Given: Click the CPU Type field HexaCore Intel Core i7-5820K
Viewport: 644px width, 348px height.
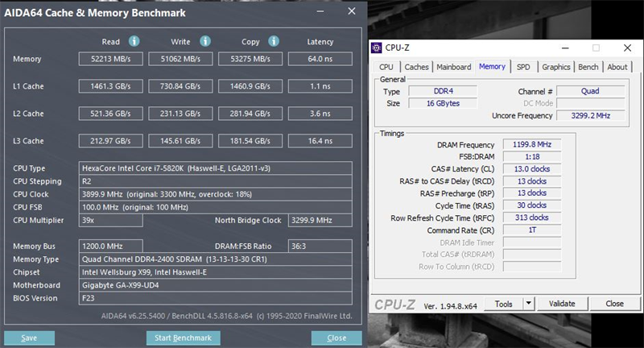Looking at the screenshot, I should click(215, 168).
